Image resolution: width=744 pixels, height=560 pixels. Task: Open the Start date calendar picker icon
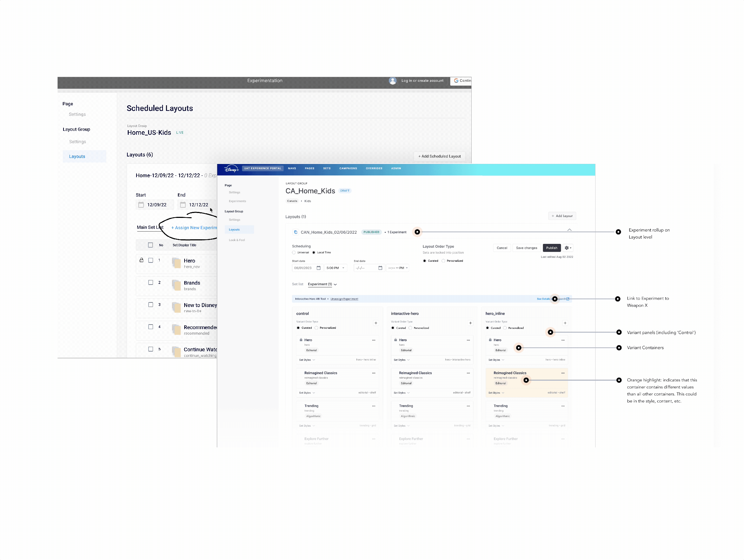(319, 268)
